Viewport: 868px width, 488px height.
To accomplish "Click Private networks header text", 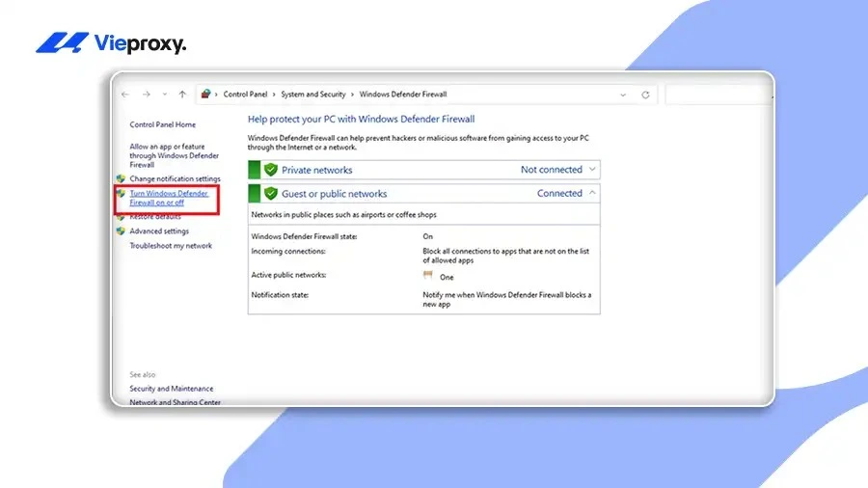I will (316, 170).
